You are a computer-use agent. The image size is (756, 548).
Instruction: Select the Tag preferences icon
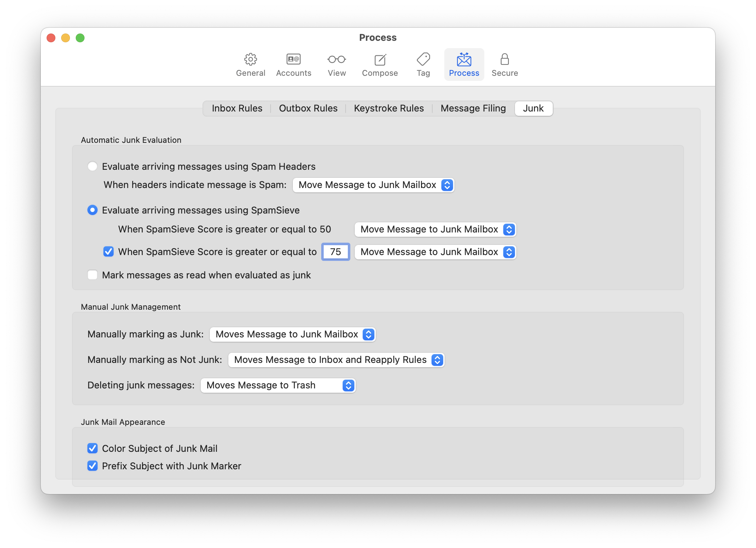pos(423,64)
